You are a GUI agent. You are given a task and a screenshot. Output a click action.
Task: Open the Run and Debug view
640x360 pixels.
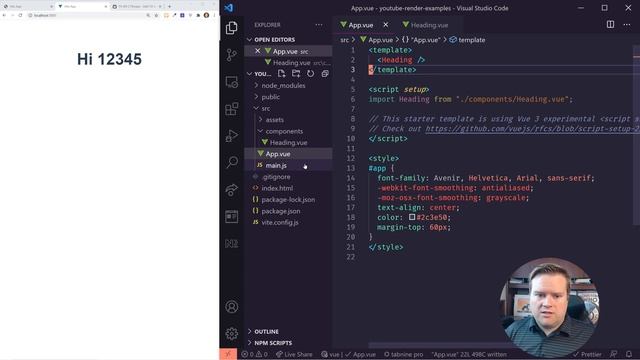[231, 136]
